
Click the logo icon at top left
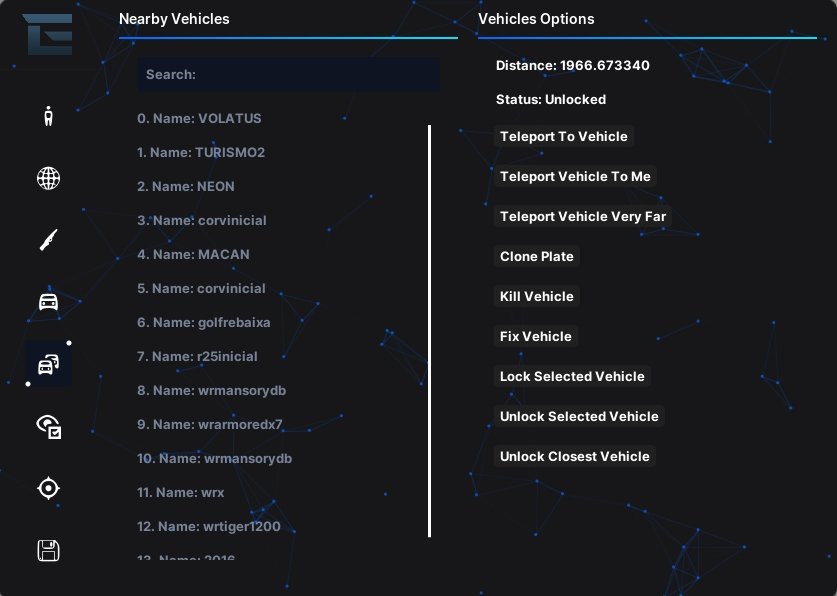[x=48, y=34]
